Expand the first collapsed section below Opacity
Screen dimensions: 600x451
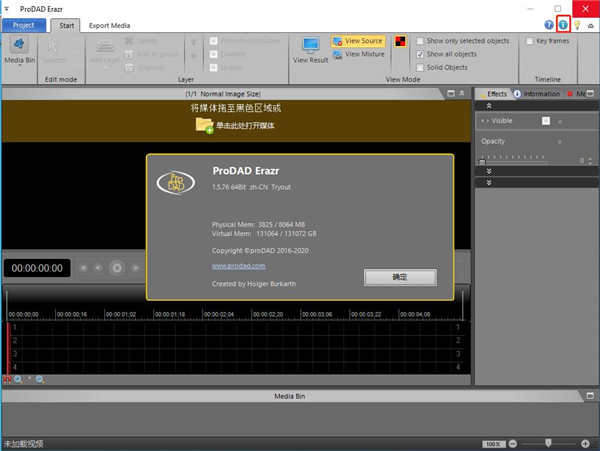(487, 171)
